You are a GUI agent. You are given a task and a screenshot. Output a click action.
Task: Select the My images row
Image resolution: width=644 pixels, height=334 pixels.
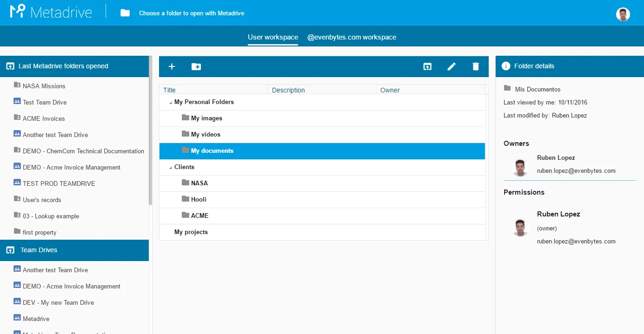coord(322,118)
